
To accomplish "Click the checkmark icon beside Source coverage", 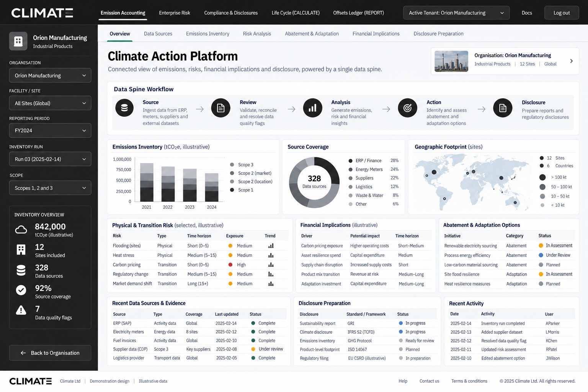I will point(21,290).
